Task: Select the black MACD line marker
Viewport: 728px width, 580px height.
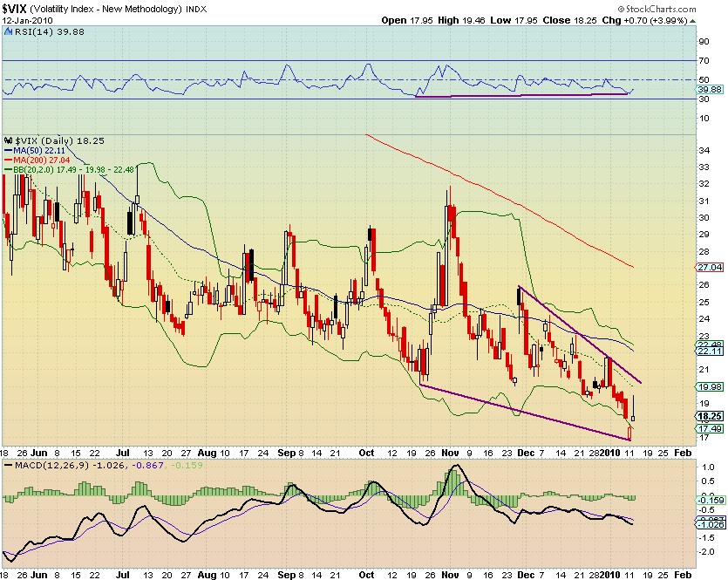Action: click(9, 463)
